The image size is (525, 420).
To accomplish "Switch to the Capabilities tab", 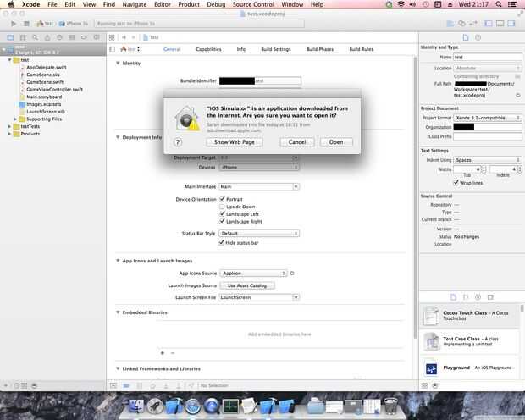I will coord(208,49).
